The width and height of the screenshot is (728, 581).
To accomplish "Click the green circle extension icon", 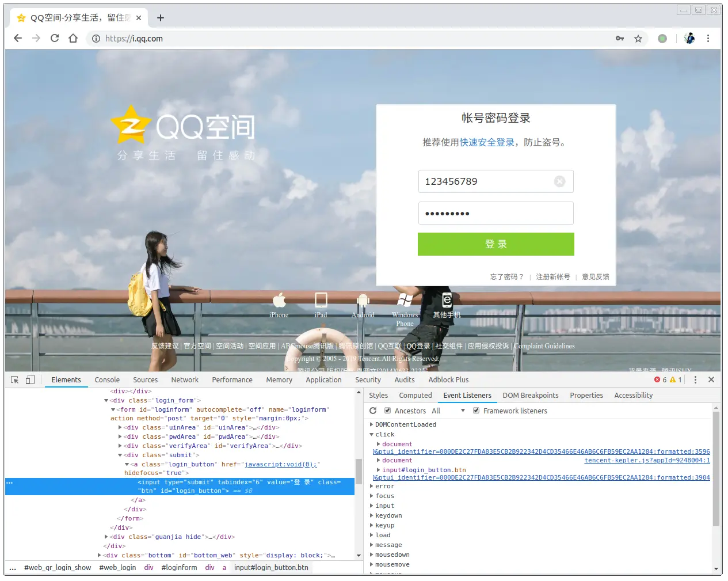I will coord(662,39).
